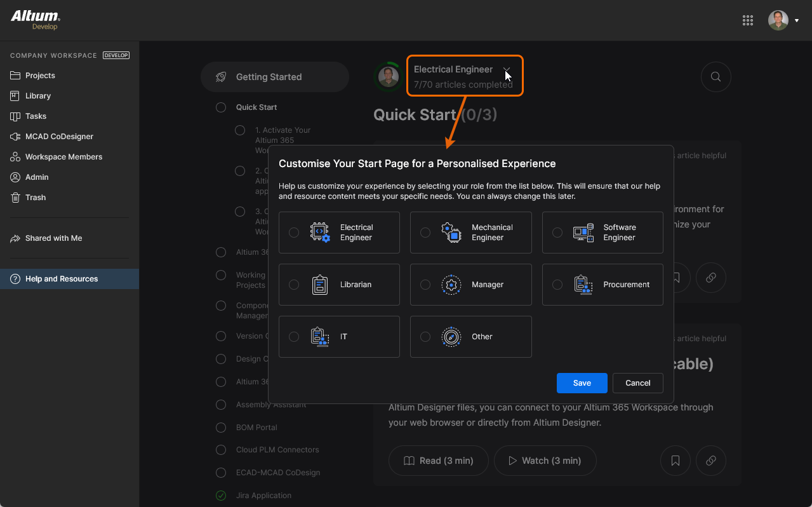Screen dimensions: 812x507
Task: Select the Software Engineer radio button
Action: pos(557,233)
